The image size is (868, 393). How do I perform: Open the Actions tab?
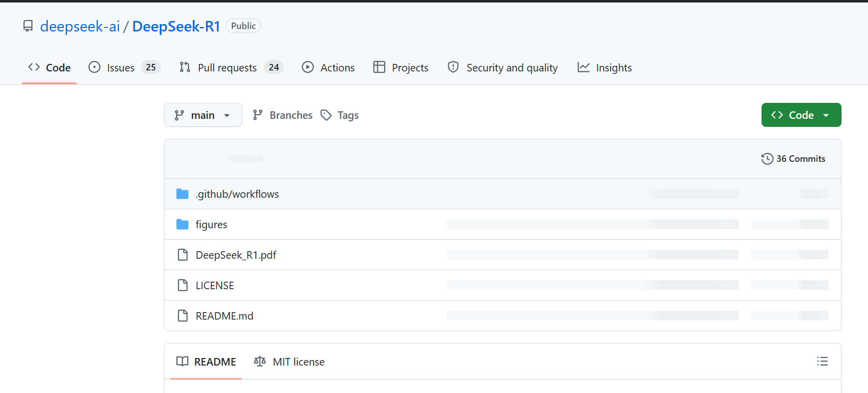click(328, 67)
